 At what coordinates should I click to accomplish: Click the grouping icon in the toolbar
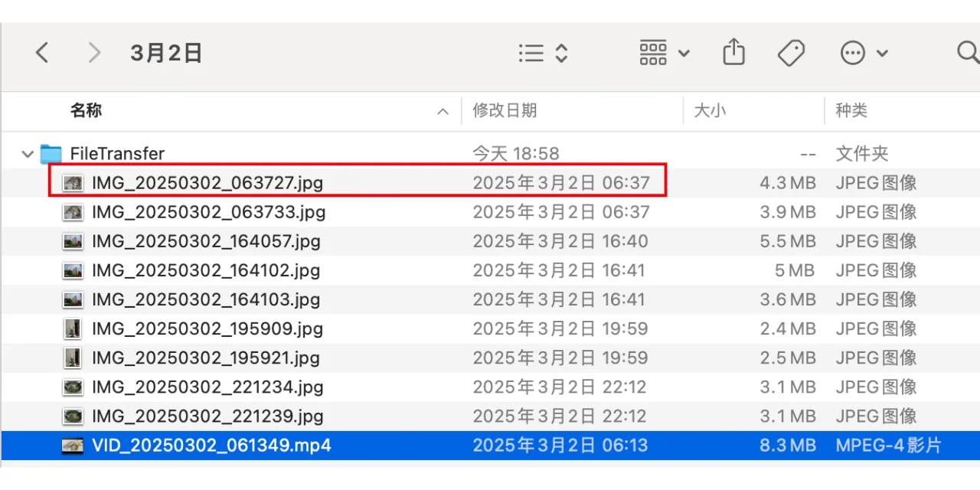click(652, 52)
